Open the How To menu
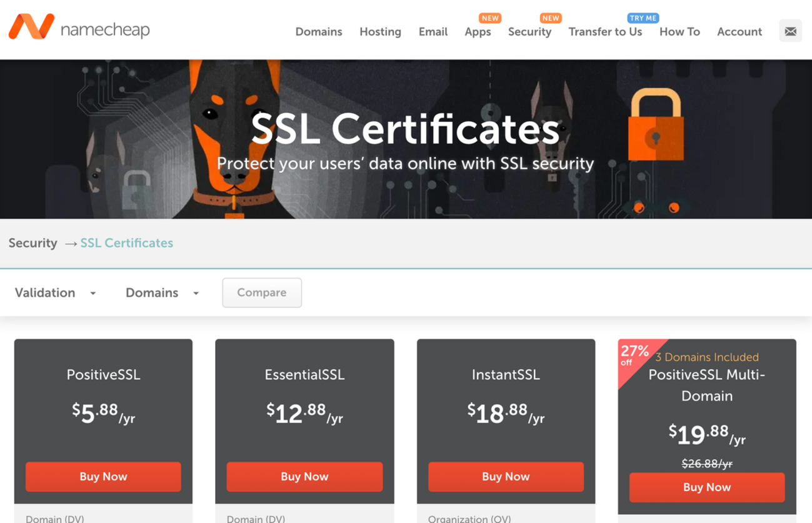The height and width of the screenshot is (523, 812). coord(679,32)
